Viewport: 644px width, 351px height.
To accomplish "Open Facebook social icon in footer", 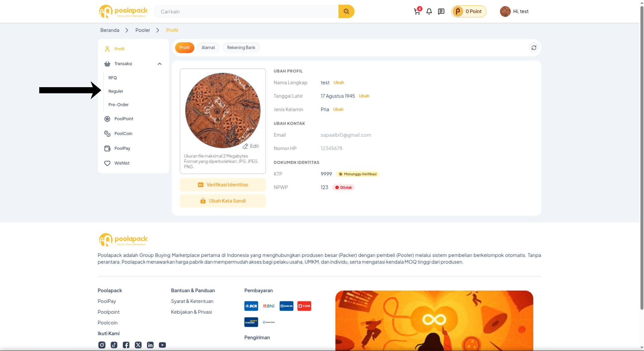I will pos(126,345).
